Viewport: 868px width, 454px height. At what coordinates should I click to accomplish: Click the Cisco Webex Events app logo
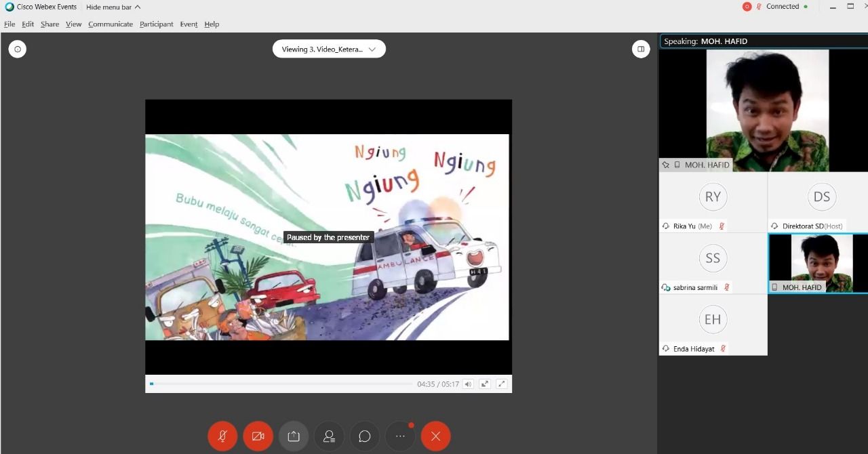point(9,7)
